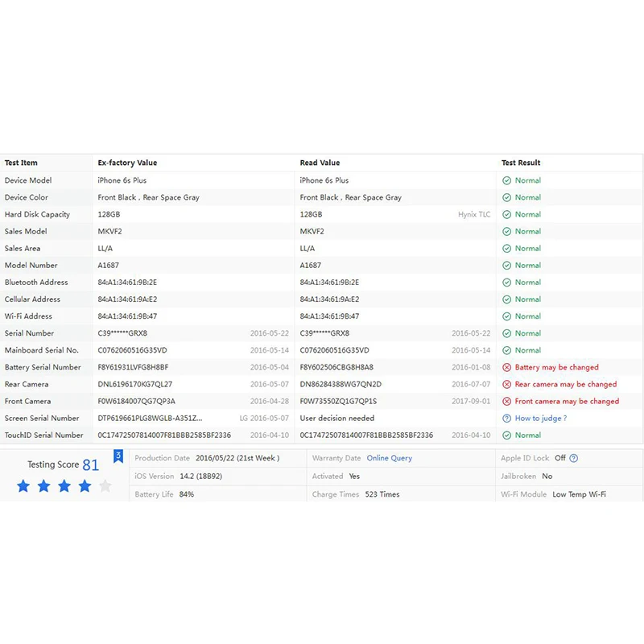The width and height of the screenshot is (644, 644).
Task: Click the ex-factory Screen serial DTP619661PLG8WGLB-A351Z...
Action: tap(150, 418)
